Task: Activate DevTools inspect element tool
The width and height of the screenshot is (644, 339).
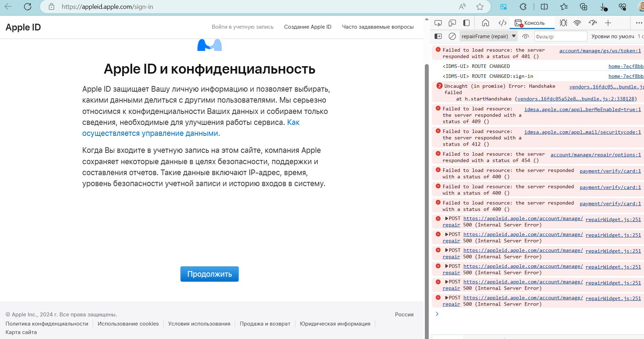Action: 438,23
